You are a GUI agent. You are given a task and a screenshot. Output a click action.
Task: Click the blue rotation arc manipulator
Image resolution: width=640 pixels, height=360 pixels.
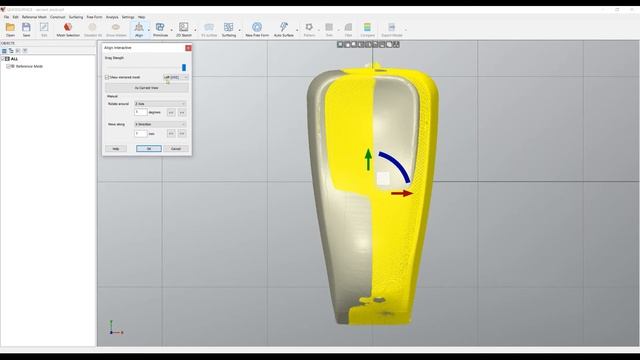(x=395, y=167)
